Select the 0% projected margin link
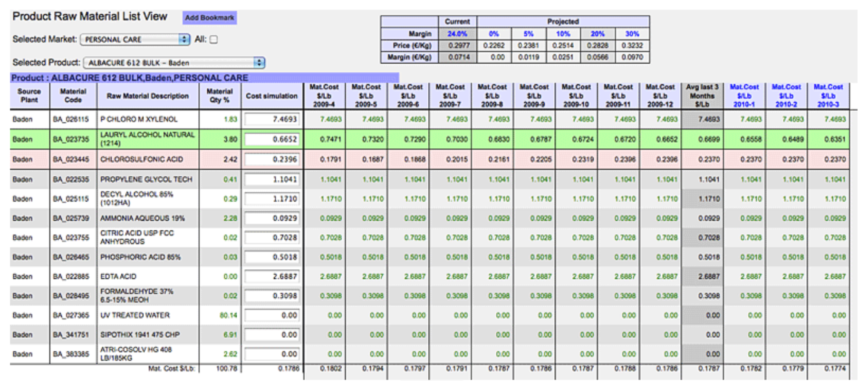The image size is (868, 381). (494, 34)
